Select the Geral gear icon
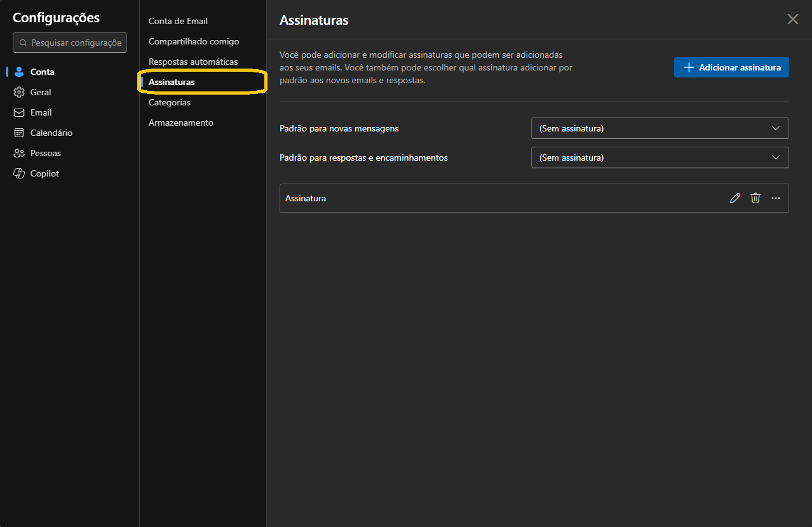The height and width of the screenshot is (527, 812). click(x=19, y=92)
